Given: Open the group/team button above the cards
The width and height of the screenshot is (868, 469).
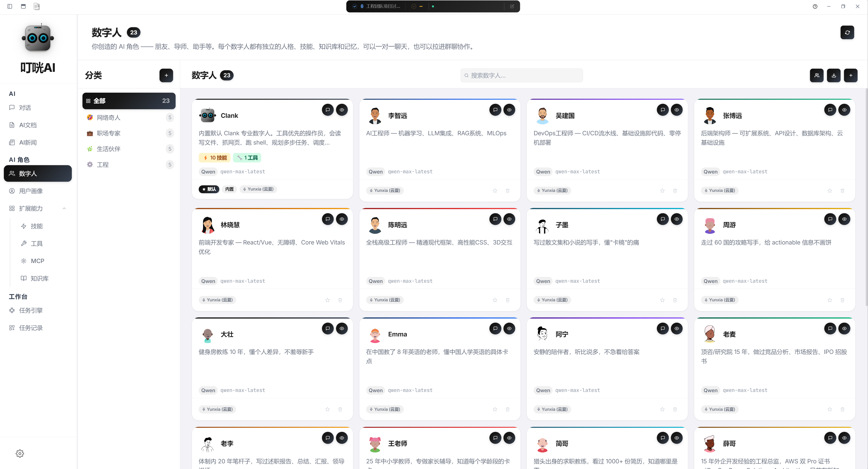Looking at the screenshot, I should point(816,75).
